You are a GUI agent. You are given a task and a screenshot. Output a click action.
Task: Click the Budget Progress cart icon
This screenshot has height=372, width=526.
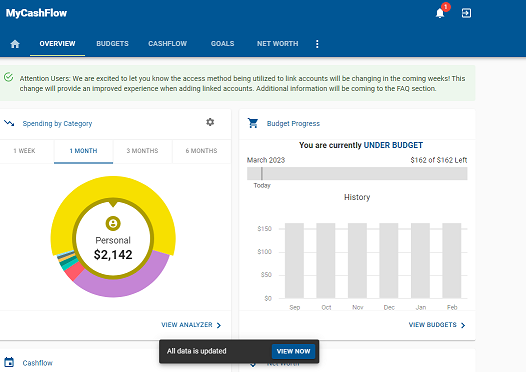click(253, 123)
